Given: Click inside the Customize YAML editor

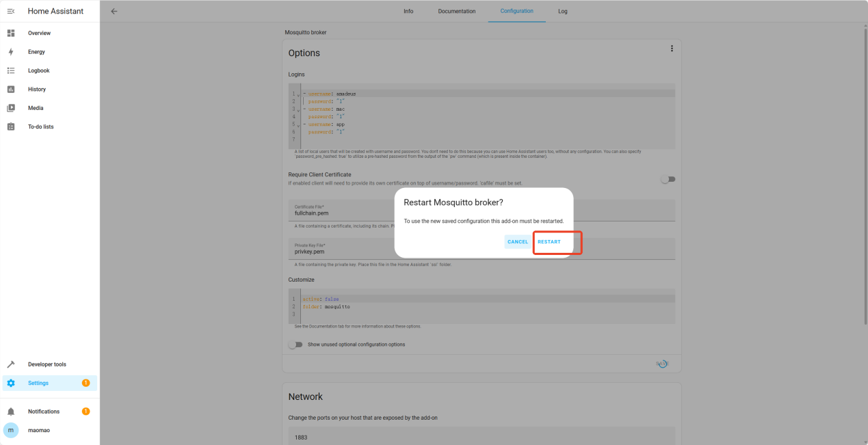Looking at the screenshot, I should point(482,306).
